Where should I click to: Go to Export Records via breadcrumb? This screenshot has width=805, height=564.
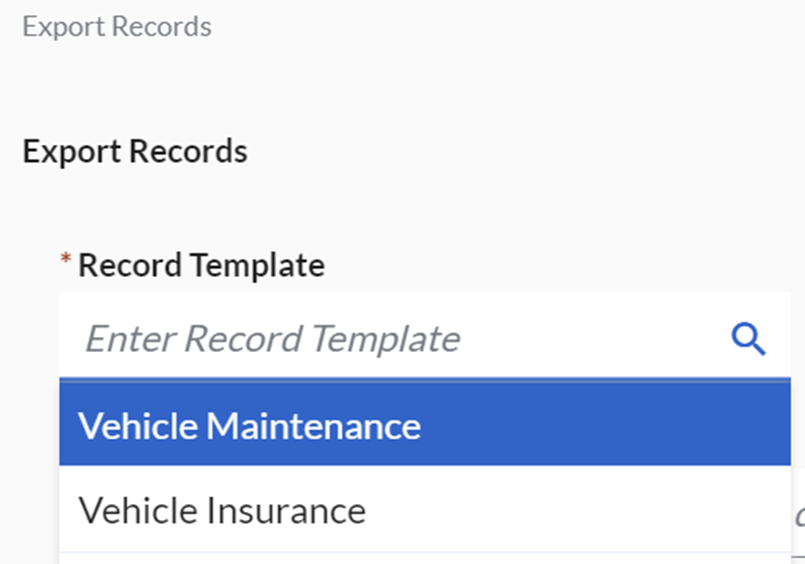click(117, 26)
